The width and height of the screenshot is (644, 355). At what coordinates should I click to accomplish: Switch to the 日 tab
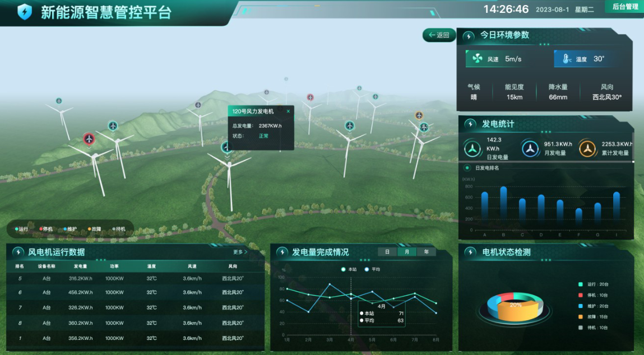click(387, 252)
